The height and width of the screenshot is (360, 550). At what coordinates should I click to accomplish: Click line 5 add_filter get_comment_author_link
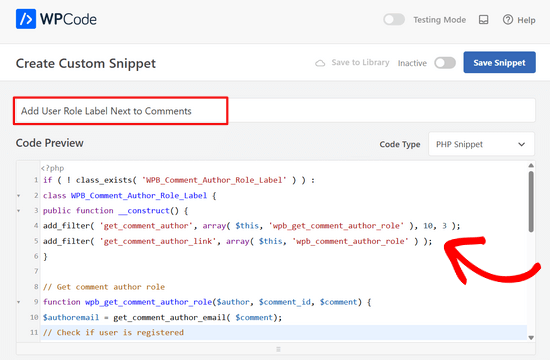click(237, 241)
